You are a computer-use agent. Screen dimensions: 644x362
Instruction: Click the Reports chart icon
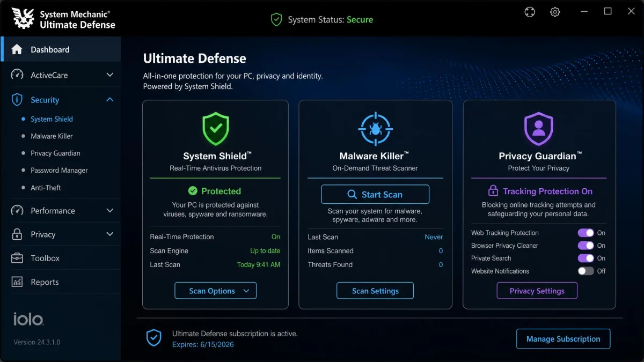[x=17, y=282]
